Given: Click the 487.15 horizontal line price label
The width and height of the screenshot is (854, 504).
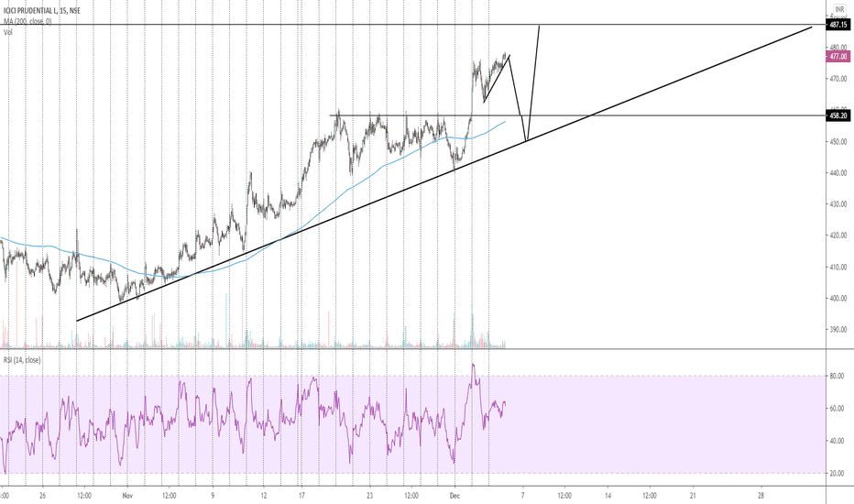Looking at the screenshot, I should [838, 25].
